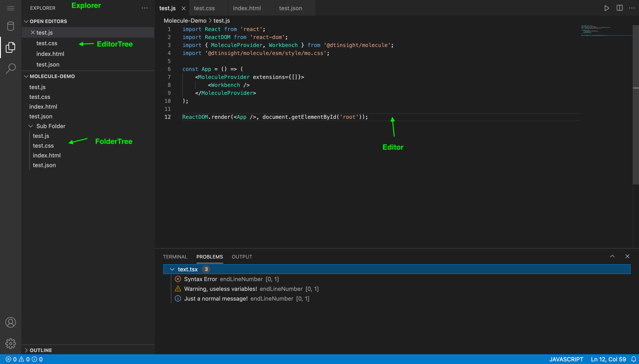Close test.js in Open Editors list
The width and height of the screenshot is (639, 364).
point(33,33)
